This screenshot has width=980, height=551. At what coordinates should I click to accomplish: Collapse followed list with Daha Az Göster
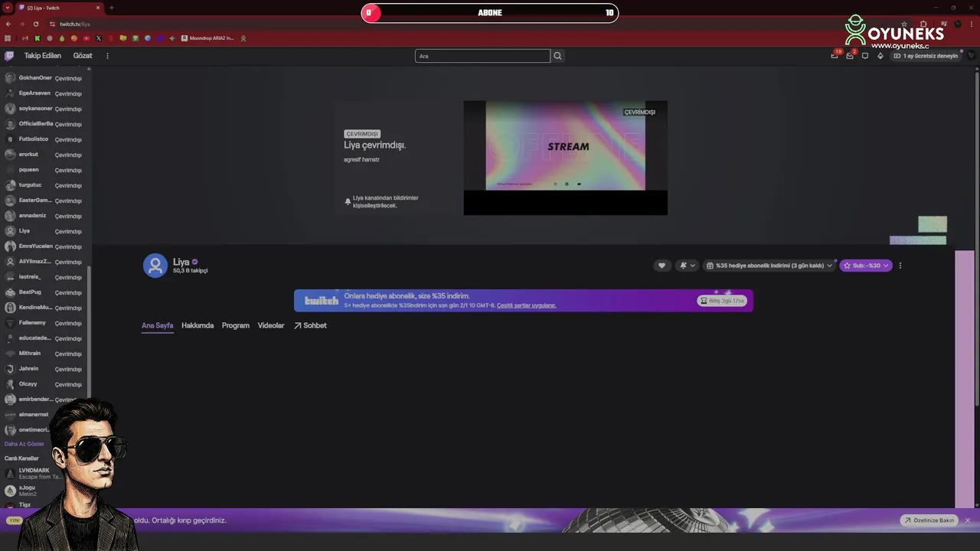(x=24, y=444)
